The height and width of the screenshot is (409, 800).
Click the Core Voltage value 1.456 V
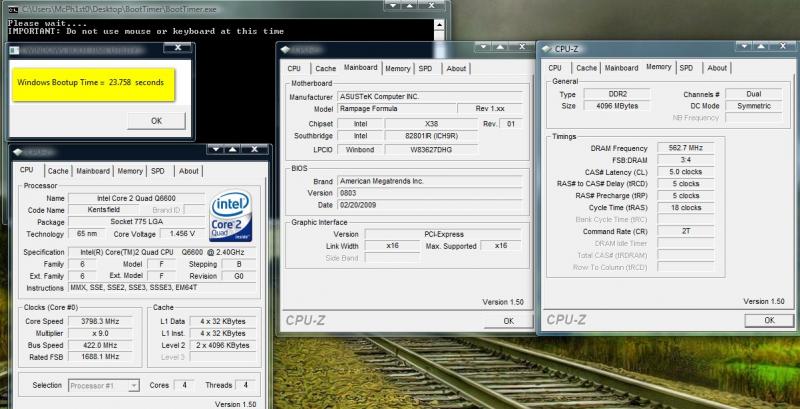point(182,234)
